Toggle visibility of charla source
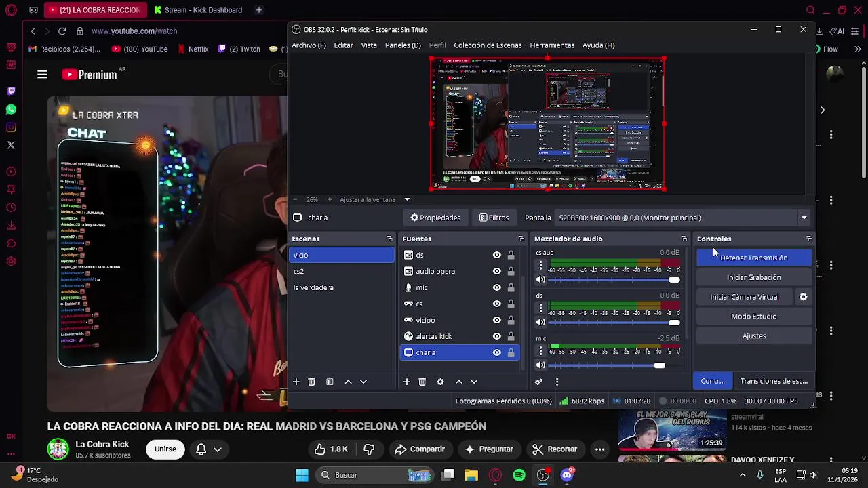This screenshot has width=868, height=488. tap(496, 352)
